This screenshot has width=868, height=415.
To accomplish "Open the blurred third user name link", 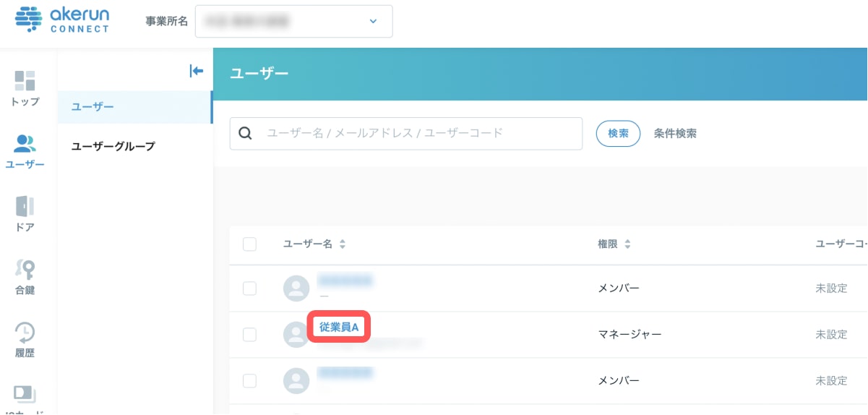I will 345,373.
